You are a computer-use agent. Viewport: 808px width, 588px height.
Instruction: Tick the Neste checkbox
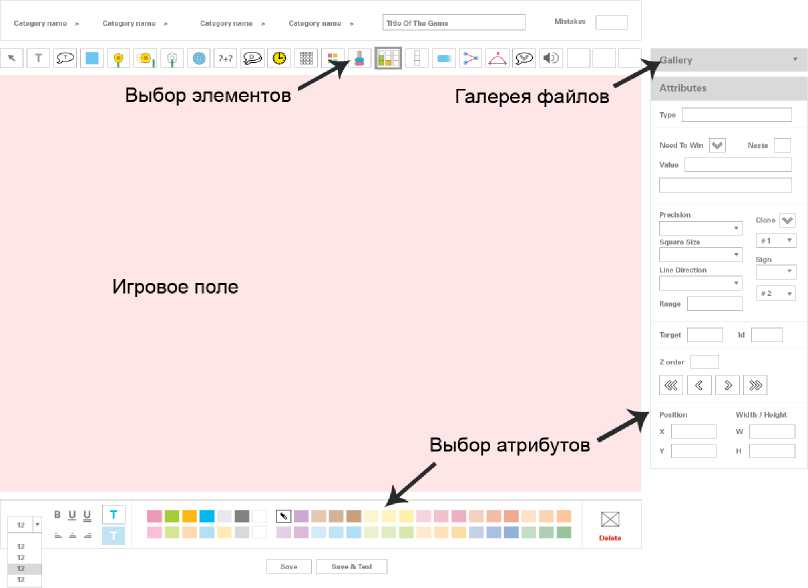pyautogui.click(x=782, y=145)
